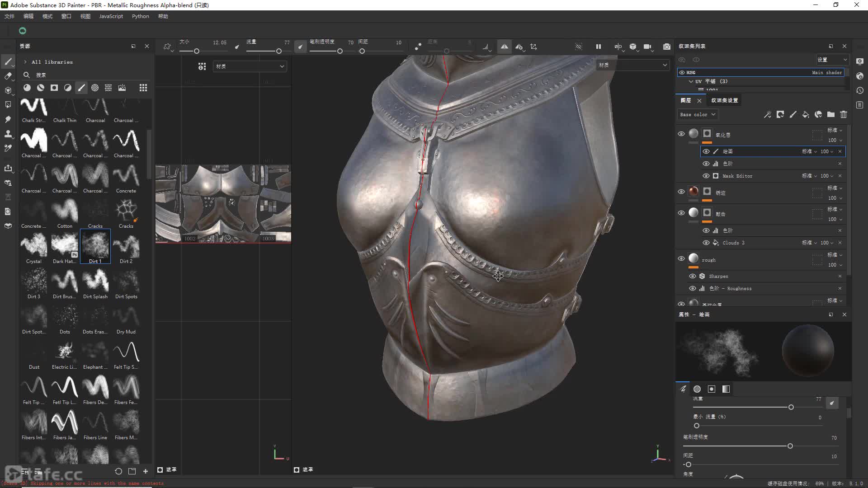The image size is (868, 488).
Task: Filter assets by Textures icon
Action: (x=108, y=88)
